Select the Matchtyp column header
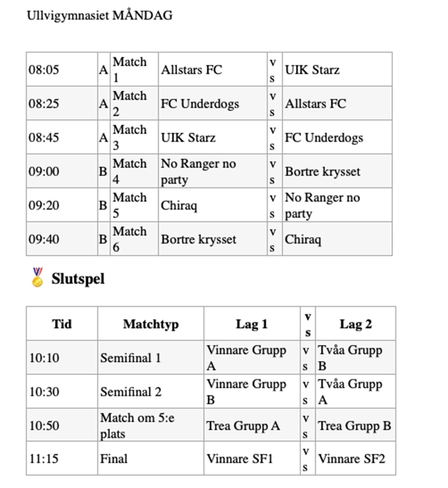Screen dimensions: 448x488 (151, 324)
